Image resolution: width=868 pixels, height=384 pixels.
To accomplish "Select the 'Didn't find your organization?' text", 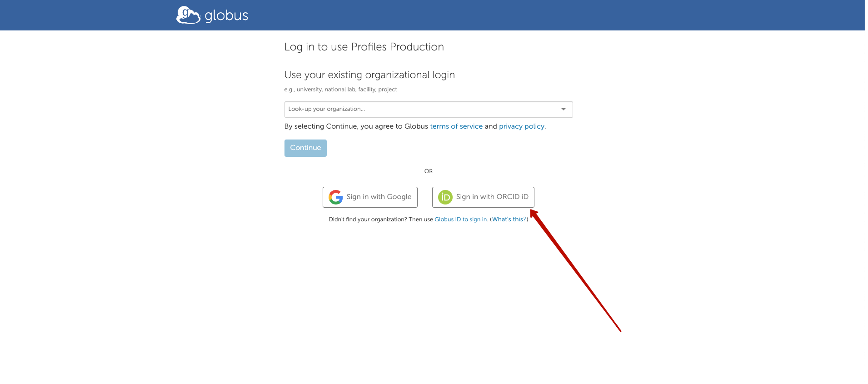I will pos(368,219).
